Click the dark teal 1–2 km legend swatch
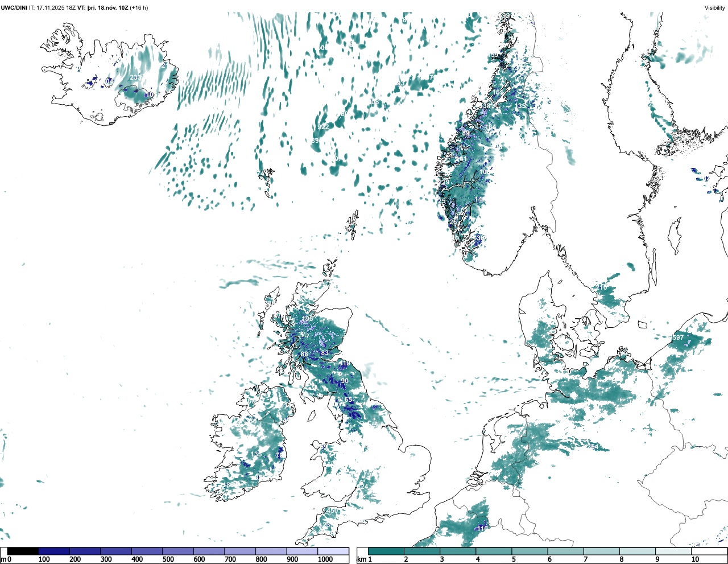 386,551
